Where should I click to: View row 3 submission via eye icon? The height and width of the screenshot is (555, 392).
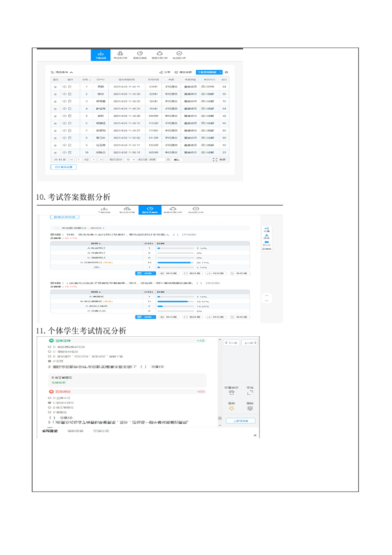pyautogui.click(x=64, y=101)
